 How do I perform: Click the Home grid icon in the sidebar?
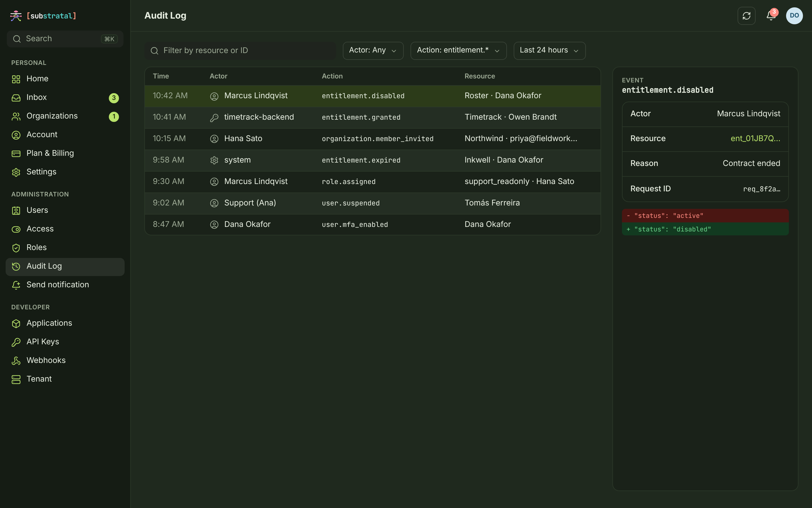point(16,79)
